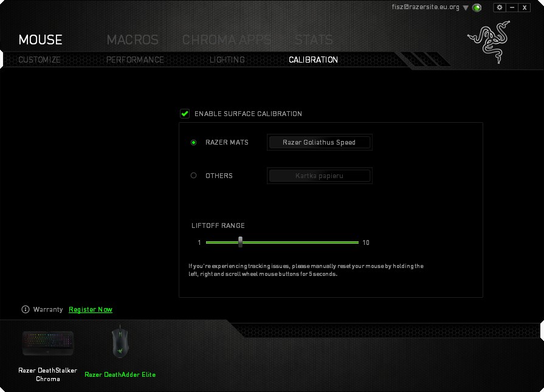
Task: Switch to the Performance tab
Action: [x=135, y=60]
